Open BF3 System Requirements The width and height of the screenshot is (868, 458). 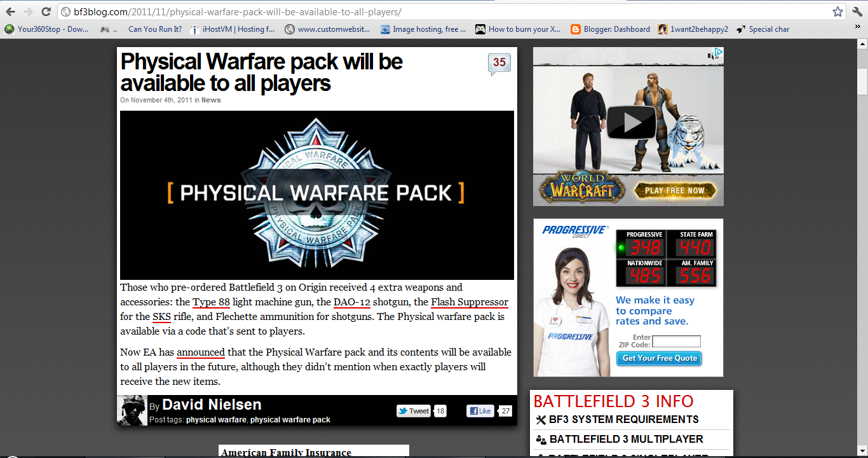[623, 419]
